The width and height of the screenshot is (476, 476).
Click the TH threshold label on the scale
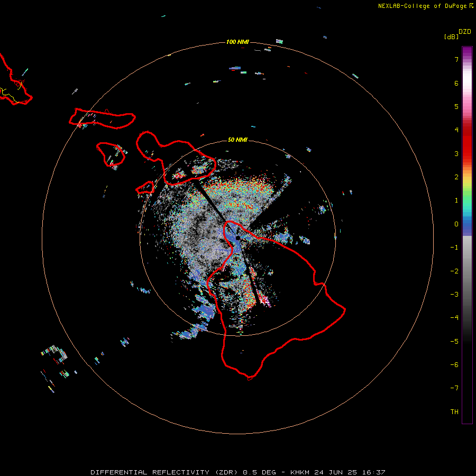pos(454,412)
